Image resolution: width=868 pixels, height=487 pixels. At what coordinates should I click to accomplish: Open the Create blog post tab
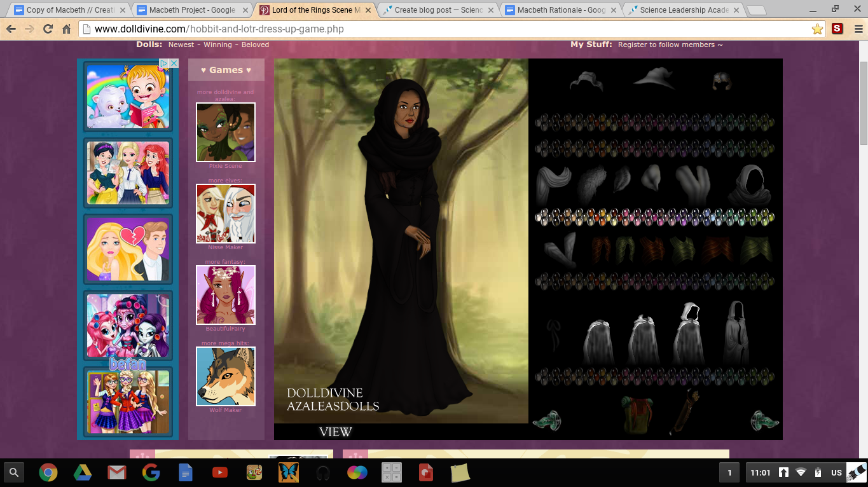(438, 10)
